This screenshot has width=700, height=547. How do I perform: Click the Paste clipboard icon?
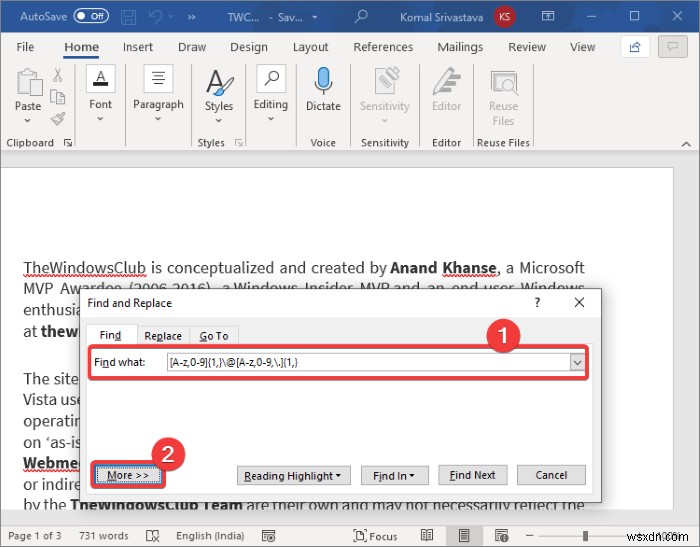(x=29, y=83)
